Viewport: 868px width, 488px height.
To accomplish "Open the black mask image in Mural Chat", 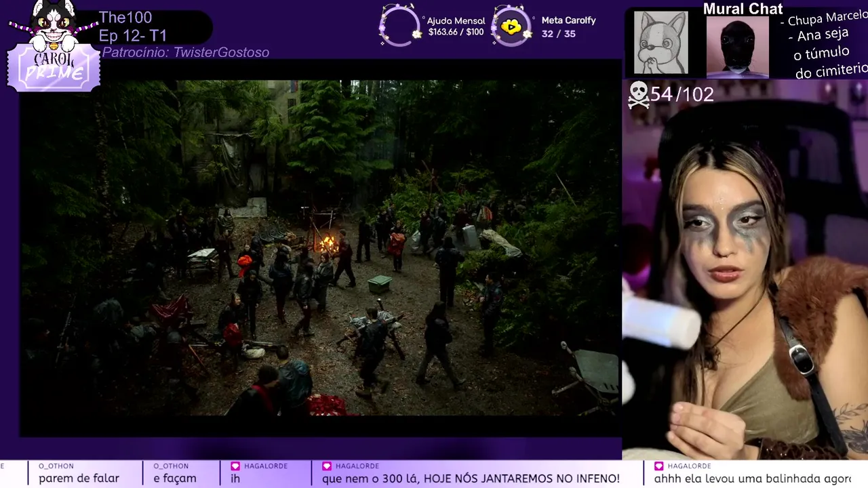I will (737, 46).
